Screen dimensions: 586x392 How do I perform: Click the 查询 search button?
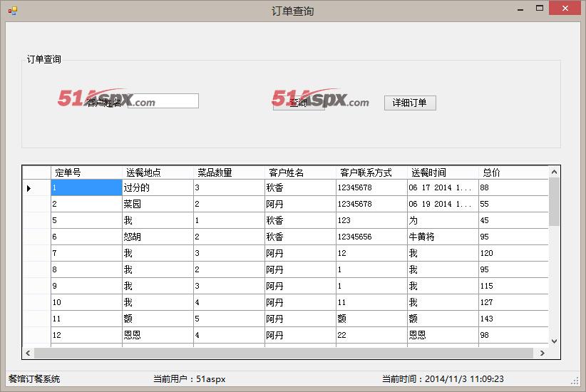(x=298, y=103)
